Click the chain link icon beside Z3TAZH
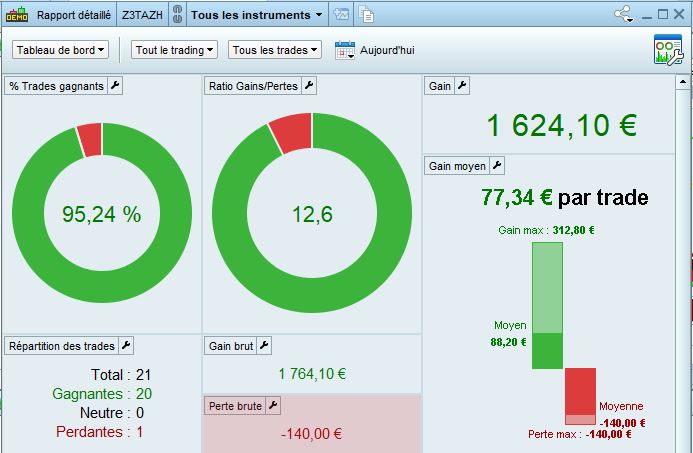 click(177, 15)
